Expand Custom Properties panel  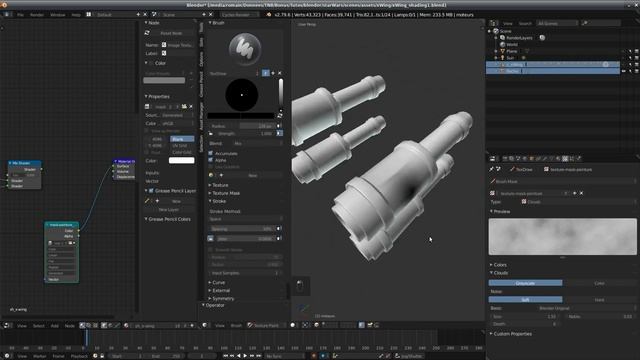512,334
